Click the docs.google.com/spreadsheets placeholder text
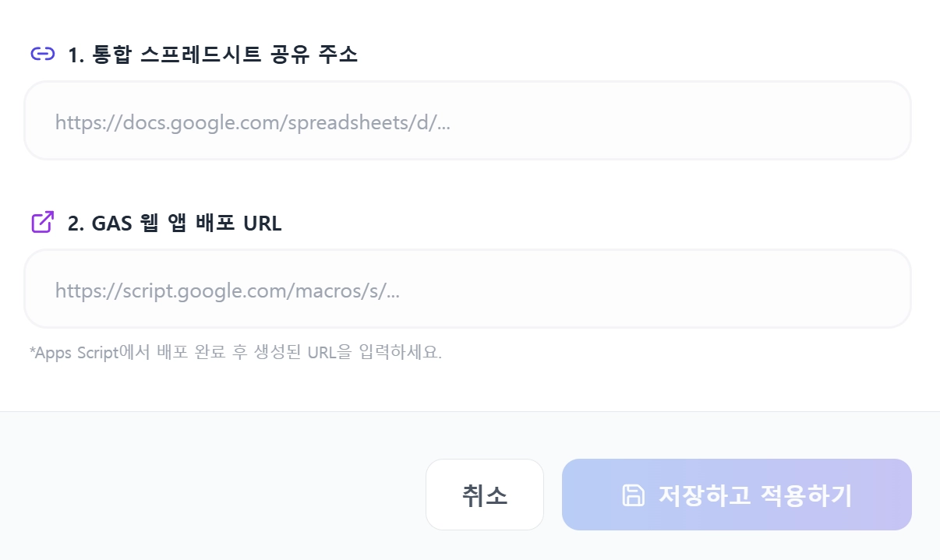Image resolution: width=940 pixels, height=560 pixels. (x=253, y=122)
